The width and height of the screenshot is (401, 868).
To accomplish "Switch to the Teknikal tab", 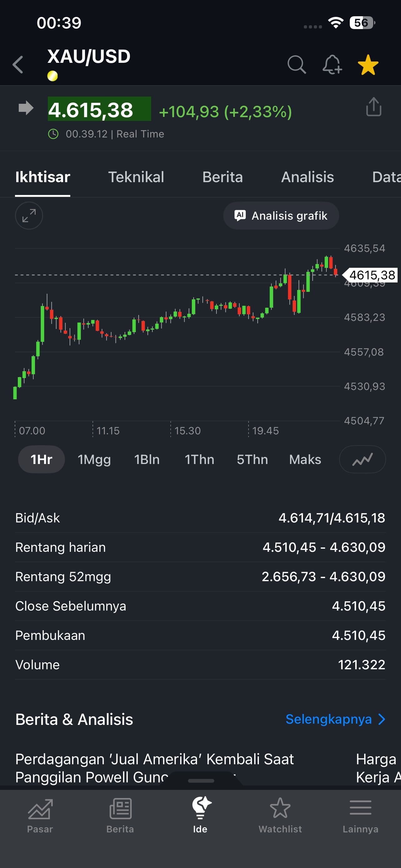I will coord(136,177).
